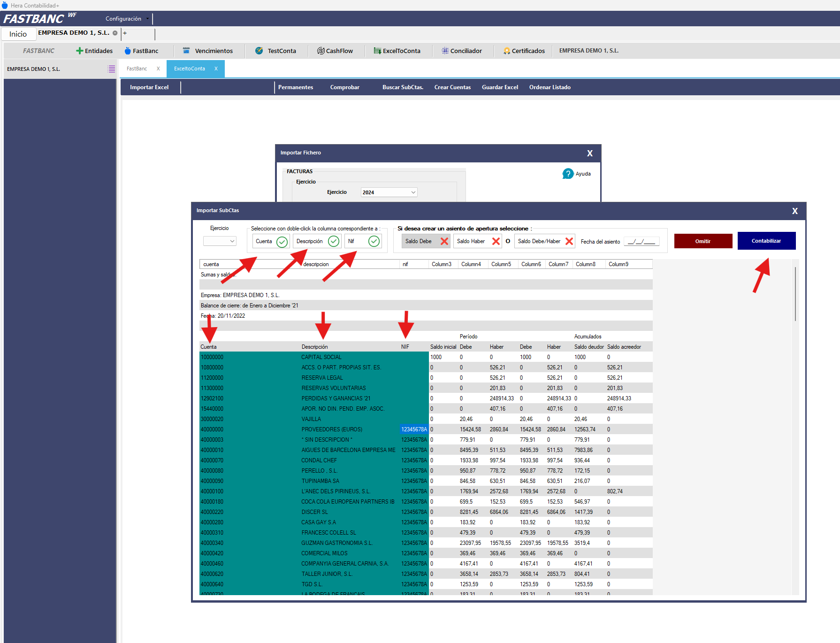Close the FastBanc inner tab
Viewport: 840px width, 643px height.
pos(158,69)
